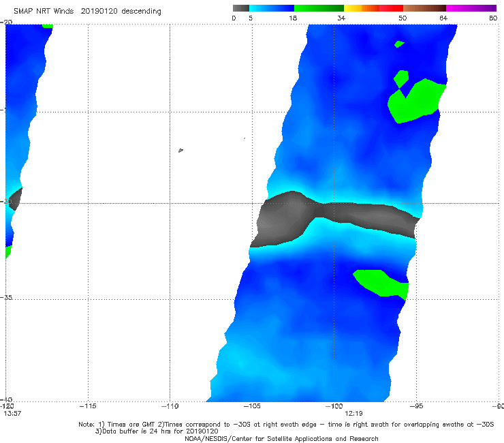Viewport: 504px width, 443px height.
Task: Click the gray 0–5 segment of the wind color bar
Action: pyautogui.click(x=241, y=8)
